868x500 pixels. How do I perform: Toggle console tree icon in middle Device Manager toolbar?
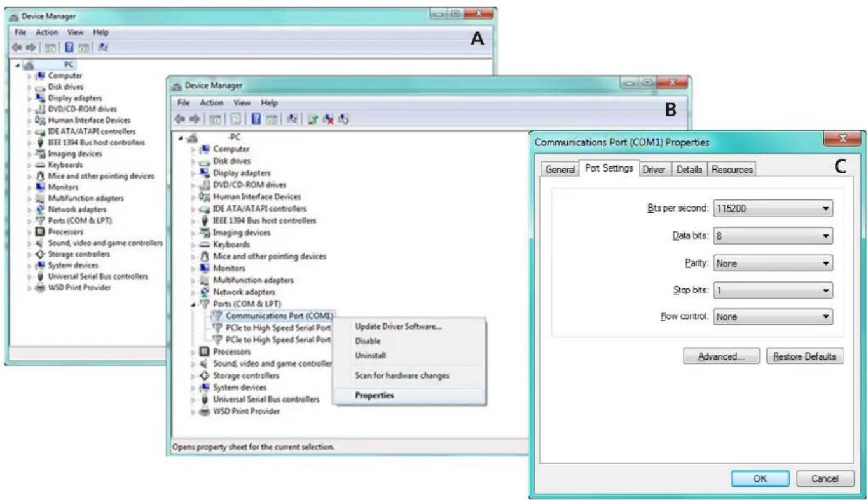(216, 119)
